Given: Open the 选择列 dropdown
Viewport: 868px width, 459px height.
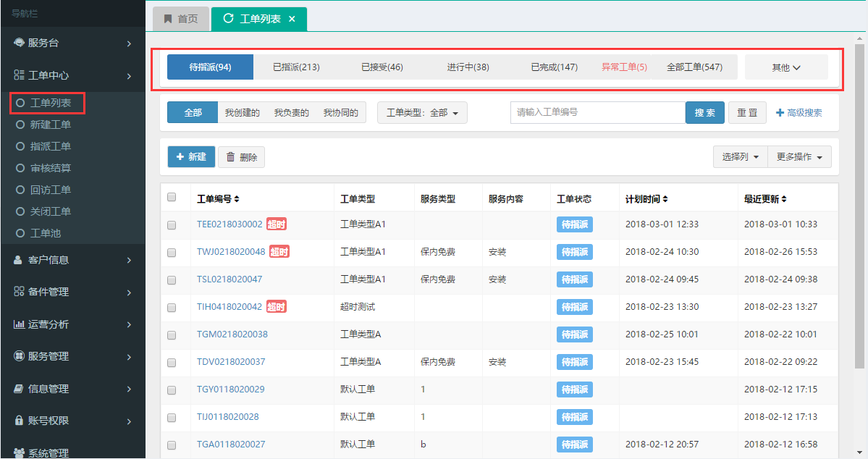Looking at the screenshot, I should [740, 157].
